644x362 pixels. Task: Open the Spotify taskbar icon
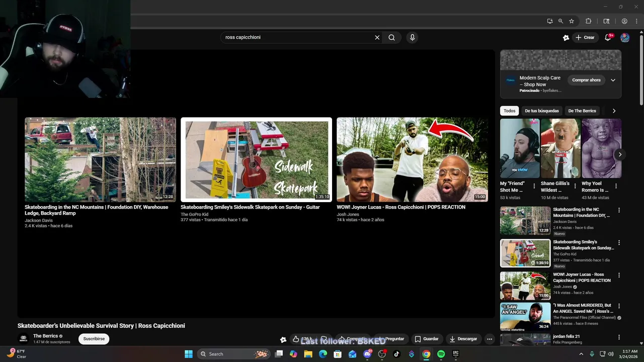pos(441,354)
